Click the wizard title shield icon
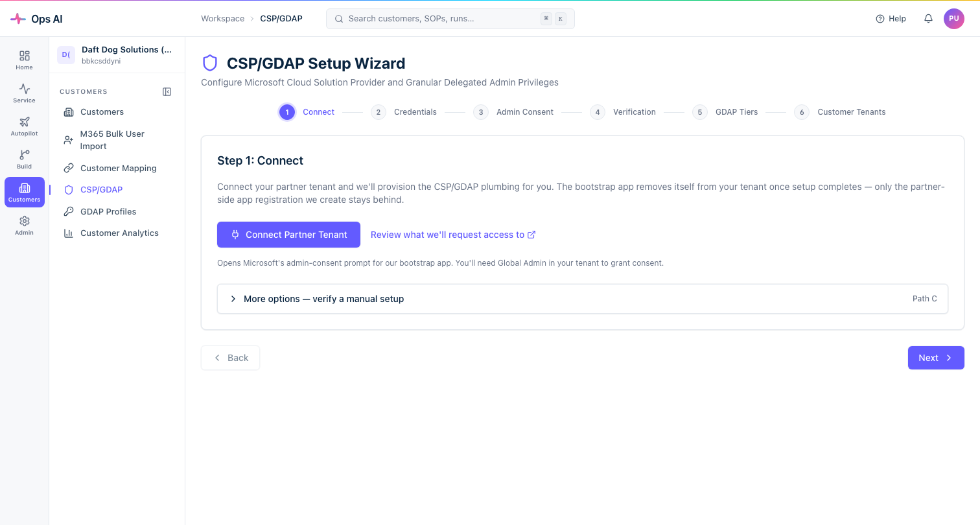This screenshot has width=980, height=525. tap(210, 63)
